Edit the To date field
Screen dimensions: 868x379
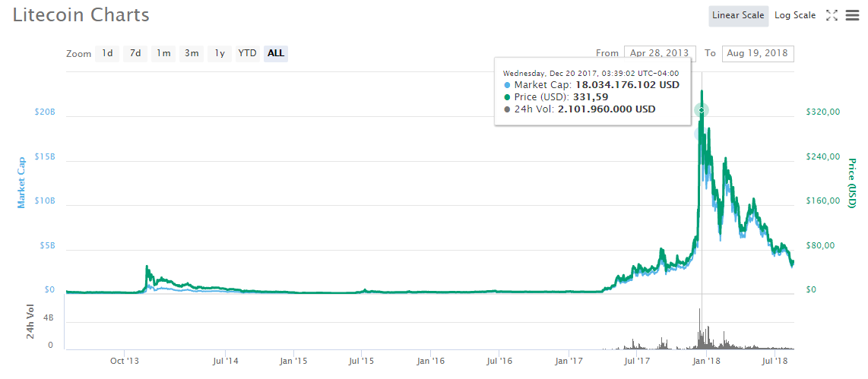point(759,53)
